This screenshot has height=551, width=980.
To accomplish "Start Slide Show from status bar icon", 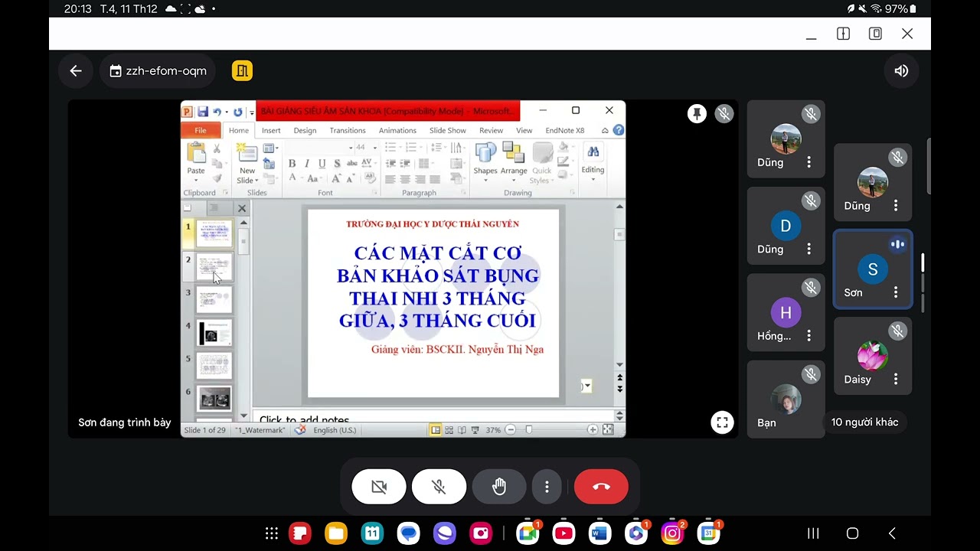I will pos(475,430).
